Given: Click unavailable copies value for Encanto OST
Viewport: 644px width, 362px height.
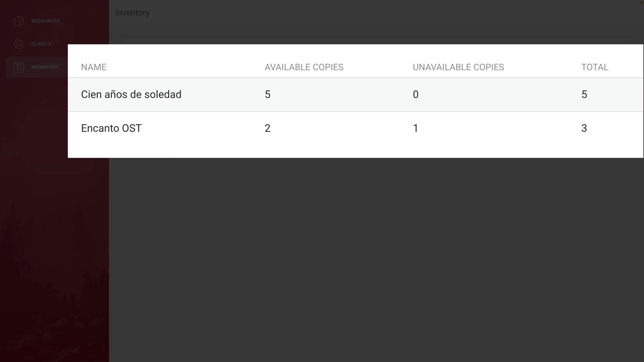Looking at the screenshot, I should click(x=415, y=128).
